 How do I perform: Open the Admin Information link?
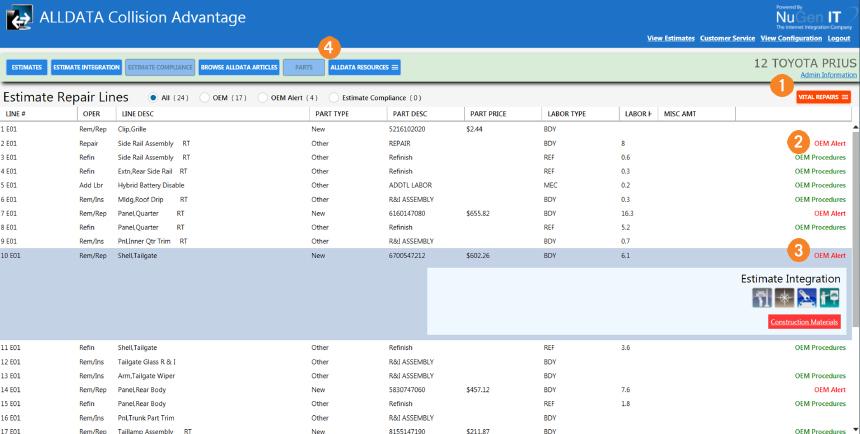click(828, 75)
